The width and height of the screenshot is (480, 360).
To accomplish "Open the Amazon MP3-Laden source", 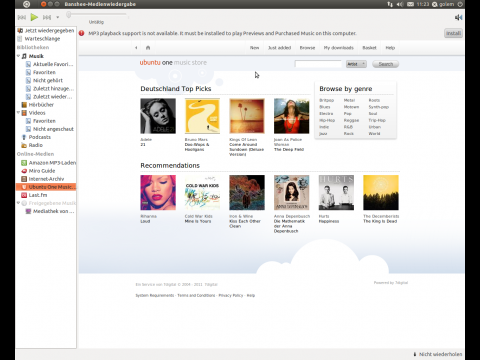I will [48, 163].
